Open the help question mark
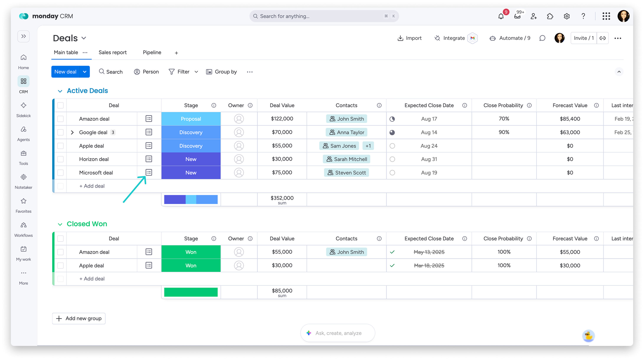Screen dimensions: 644x360 (583, 16)
